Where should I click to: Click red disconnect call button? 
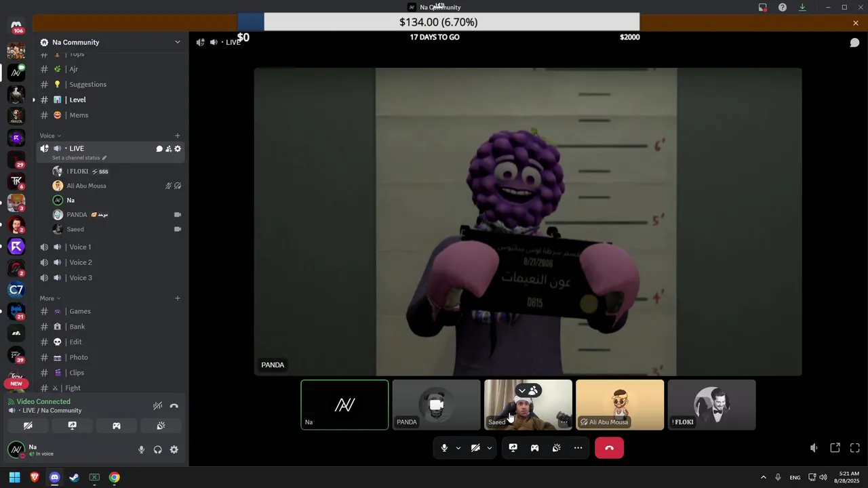click(609, 447)
